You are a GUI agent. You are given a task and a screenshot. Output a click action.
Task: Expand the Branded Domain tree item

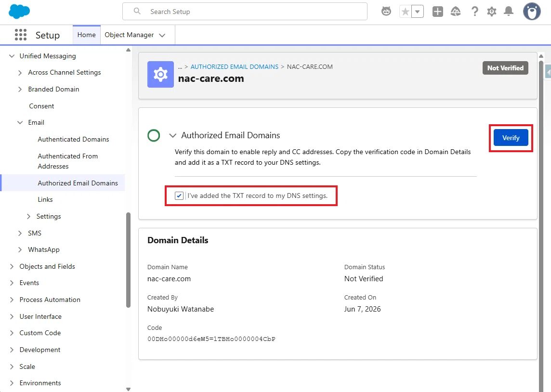tap(20, 89)
